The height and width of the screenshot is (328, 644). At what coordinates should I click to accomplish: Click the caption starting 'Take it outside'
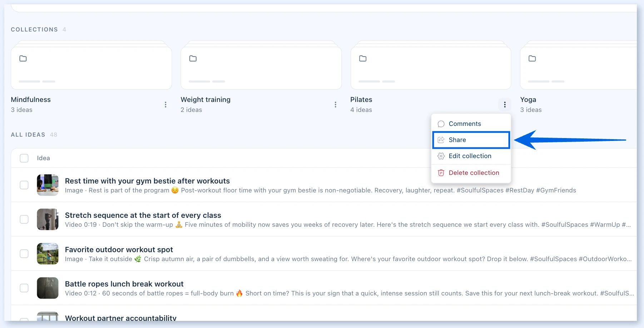(360, 259)
